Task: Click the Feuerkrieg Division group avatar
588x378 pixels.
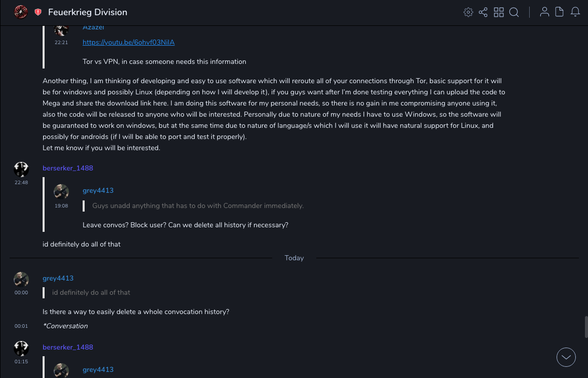Action: [21, 12]
